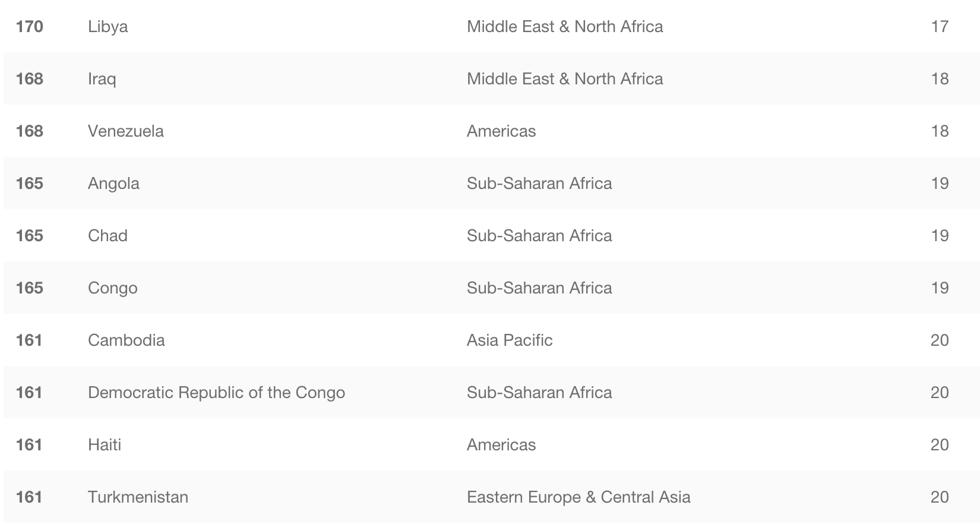Select Turkmenistan in the table
Image resolution: width=980 pixels, height=524 pixels.
click(x=138, y=497)
